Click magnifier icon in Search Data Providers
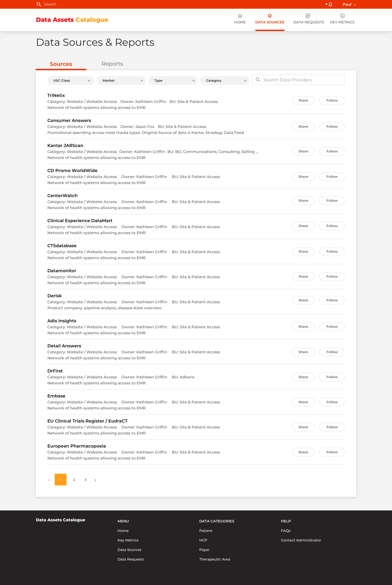The height and width of the screenshot is (585, 392). pyautogui.click(x=258, y=80)
